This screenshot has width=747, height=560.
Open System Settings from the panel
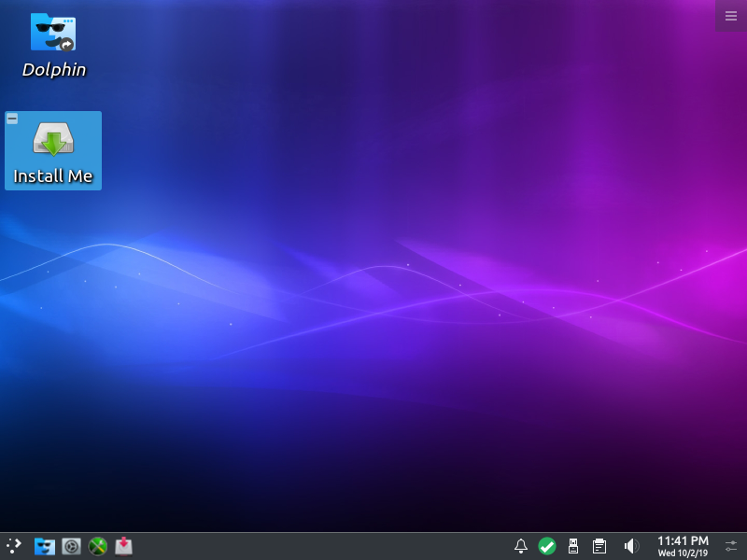coord(72,546)
